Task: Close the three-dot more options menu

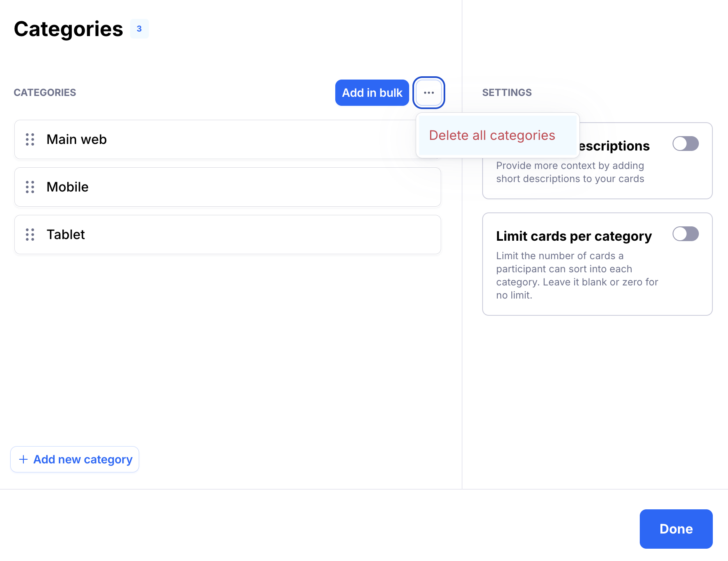Action: 428,93
